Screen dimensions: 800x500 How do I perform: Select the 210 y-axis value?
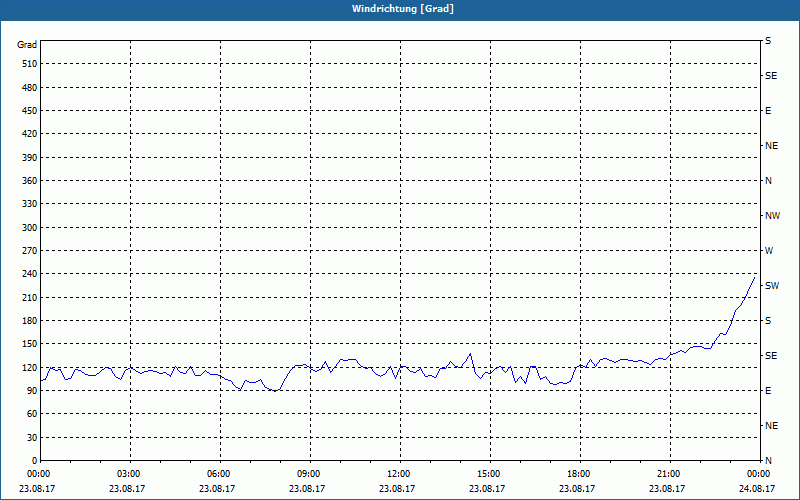tap(30, 297)
